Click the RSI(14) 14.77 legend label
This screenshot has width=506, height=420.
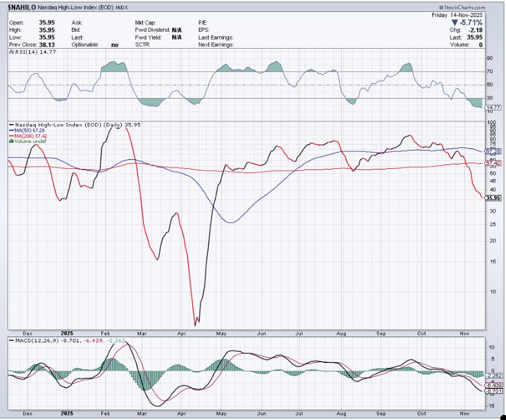pyautogui.click(x=35, y=52)
